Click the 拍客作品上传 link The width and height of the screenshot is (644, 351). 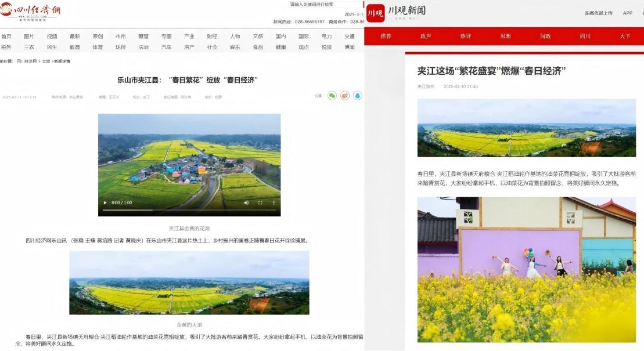pos(598,13)
